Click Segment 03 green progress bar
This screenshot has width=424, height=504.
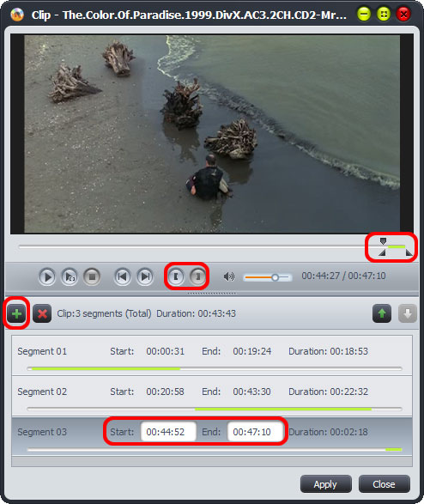point(393,450)
